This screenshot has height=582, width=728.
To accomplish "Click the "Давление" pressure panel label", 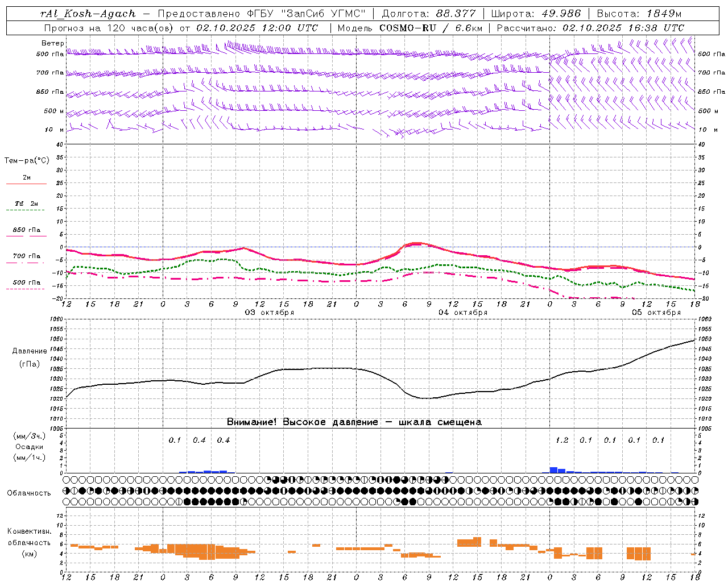I will (30, 351).
